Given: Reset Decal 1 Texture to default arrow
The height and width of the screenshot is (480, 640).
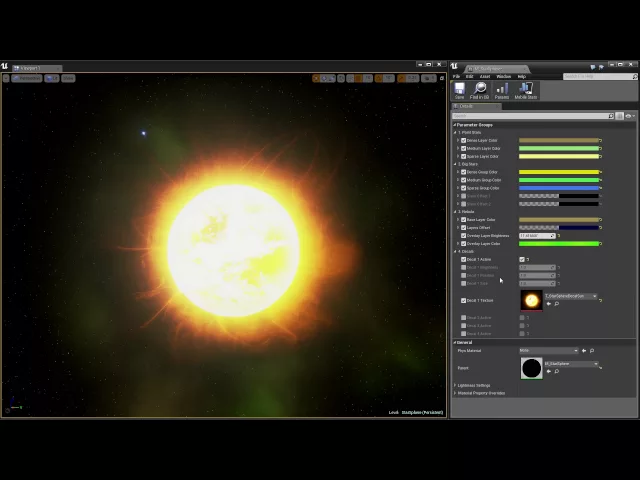Looking at the screenshot, I should [x=600, y=300].
